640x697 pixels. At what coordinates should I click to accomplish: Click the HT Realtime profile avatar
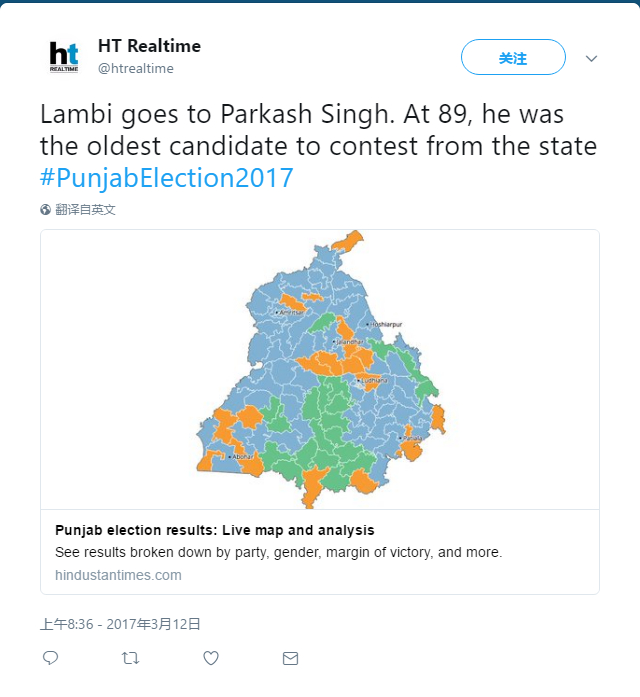click(x=64, y=57)
